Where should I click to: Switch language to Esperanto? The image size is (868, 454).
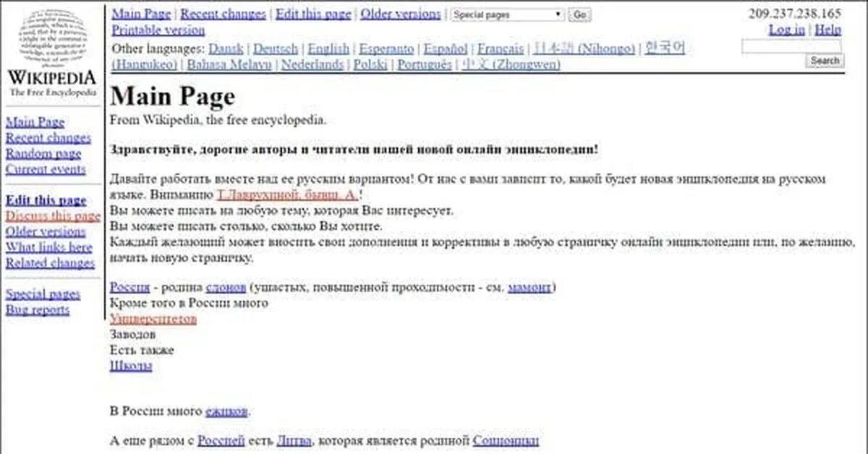point(386,49)
